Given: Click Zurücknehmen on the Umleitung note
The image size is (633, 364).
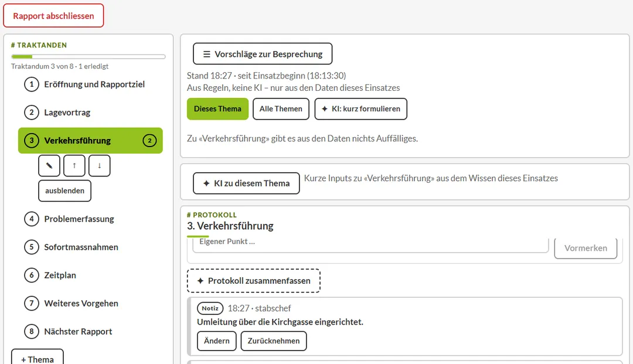Looking at the screenshot, I should [x=274, y=341].
